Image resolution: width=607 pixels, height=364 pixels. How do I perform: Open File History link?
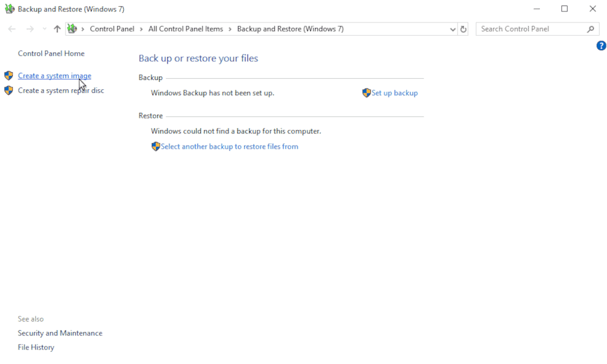36,348
